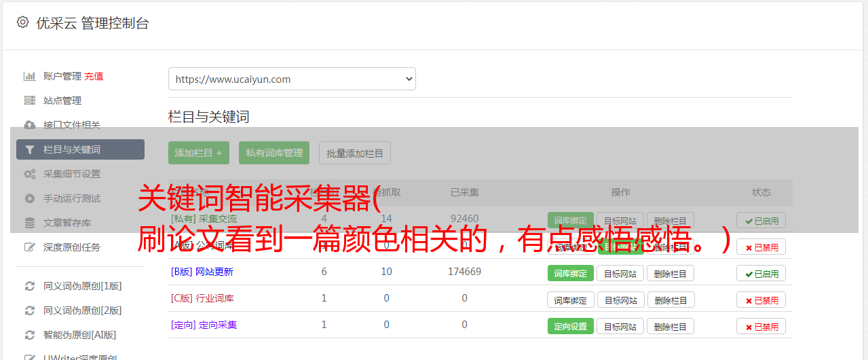Click the bar chart icon for 账户管理
Screen dimensions: 868x360
point(29,76)
